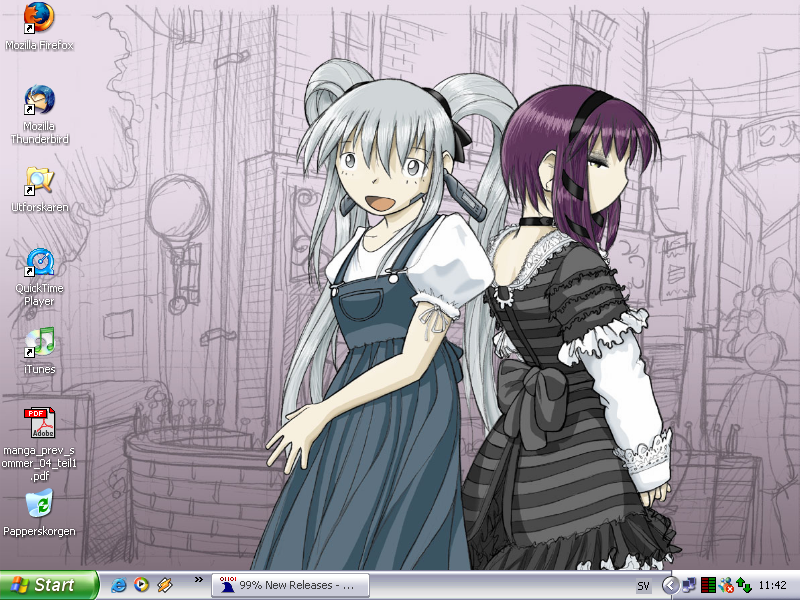
Task: Click the tray icon with red X
Action: click(726, 585)
